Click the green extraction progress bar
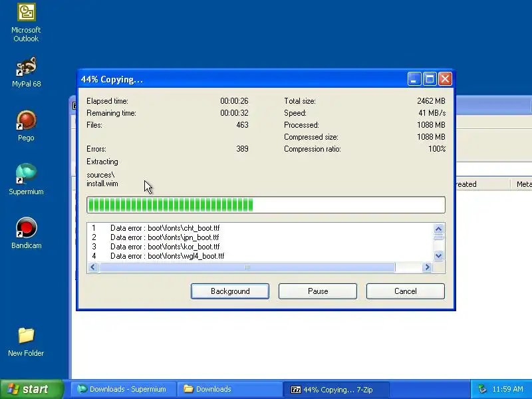Viewport: 532px width, 399px height. [x=265, y=205]
